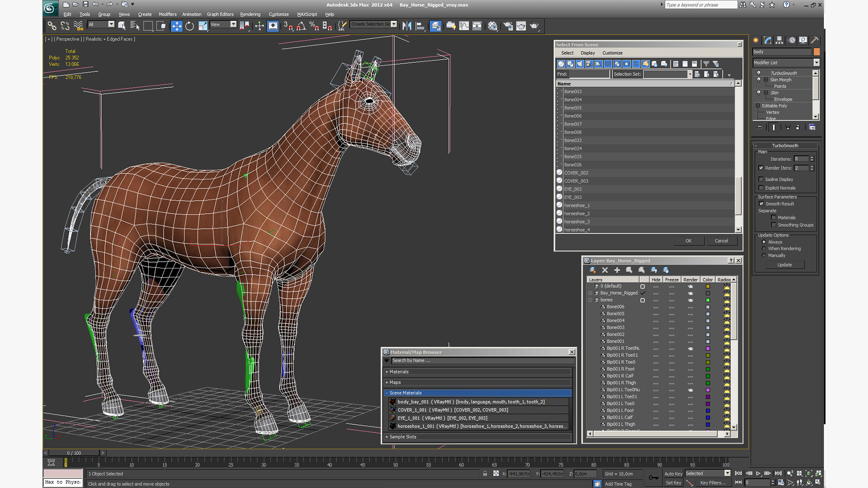
Task: Expand the Materials group in browser
Action: tap(387, 372)
